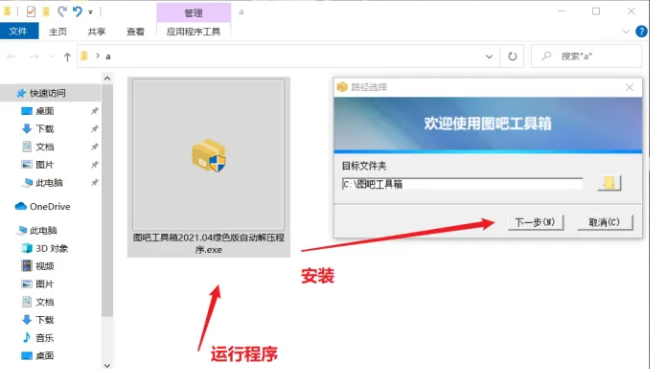Click the 下一步(N) button
Image resolution: width=650 pixels, height=369 pixels.
[x=536, y=222]
